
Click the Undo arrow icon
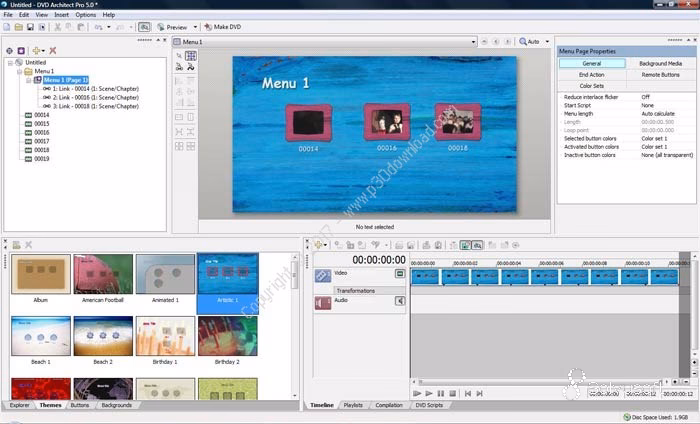click(x=98, y=27)
